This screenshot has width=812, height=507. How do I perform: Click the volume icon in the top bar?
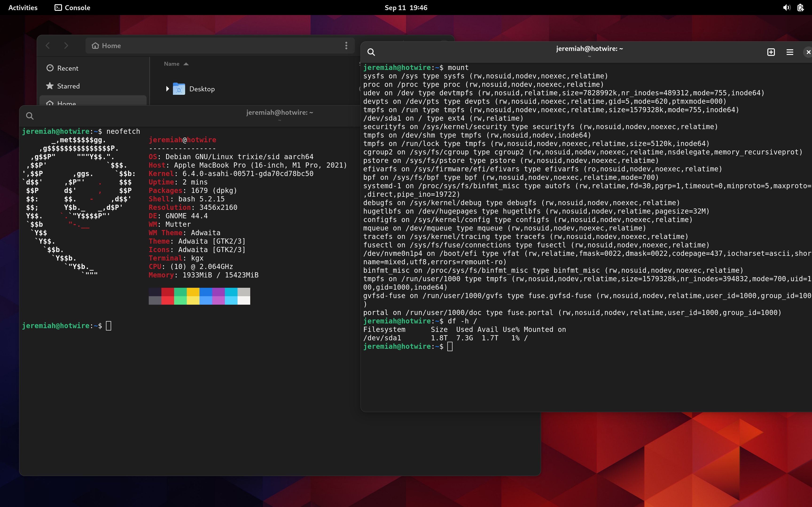click(x=786, y=7)
